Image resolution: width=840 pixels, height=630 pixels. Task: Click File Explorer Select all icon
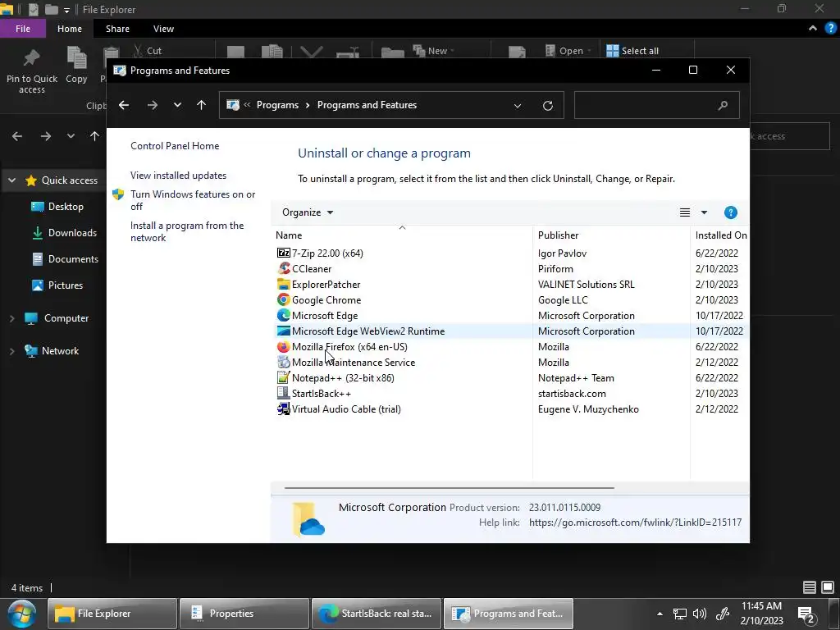(x=612, y=51)
